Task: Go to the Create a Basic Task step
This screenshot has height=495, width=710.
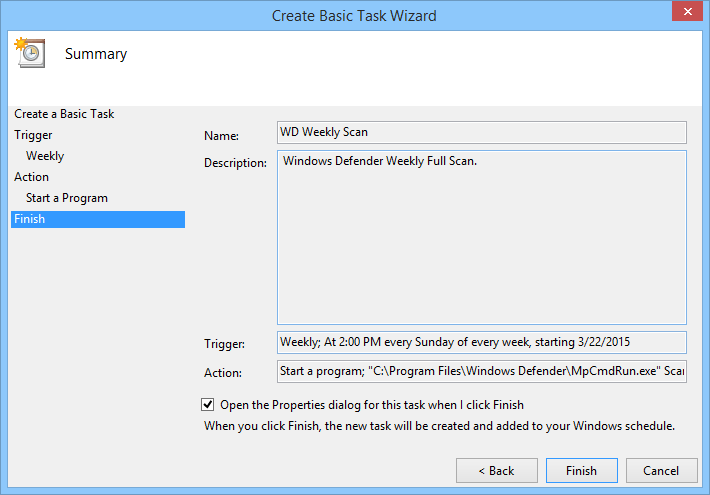Action: click(64, 114)
